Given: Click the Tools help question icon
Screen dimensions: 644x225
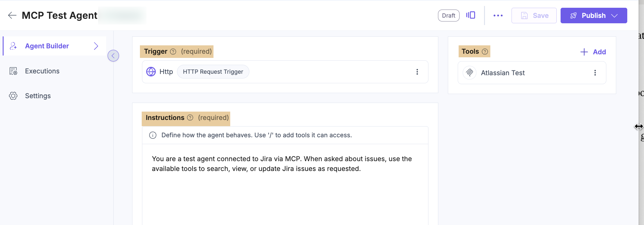Looking at the screenshot, I should 485,52.
